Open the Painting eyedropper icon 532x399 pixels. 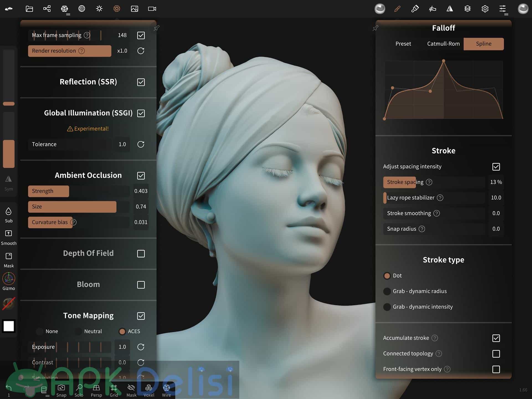coord(415,9)
